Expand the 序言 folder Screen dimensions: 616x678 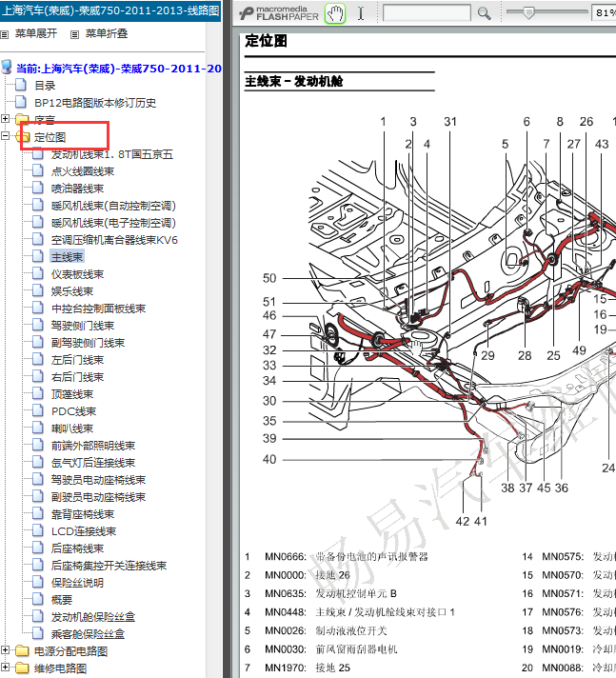click(x=5, y=118)
